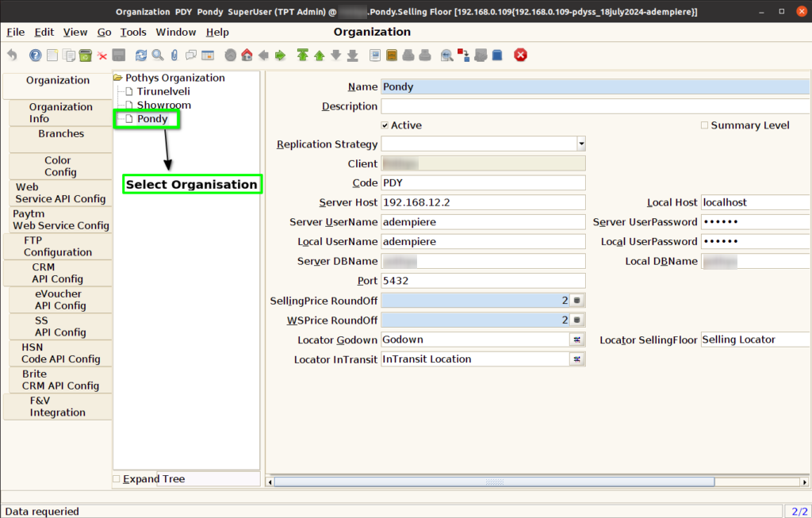Screen dimensions: 812x518
Task: Open the Report icon in toolbar
Action: click(x=375, y=55)
